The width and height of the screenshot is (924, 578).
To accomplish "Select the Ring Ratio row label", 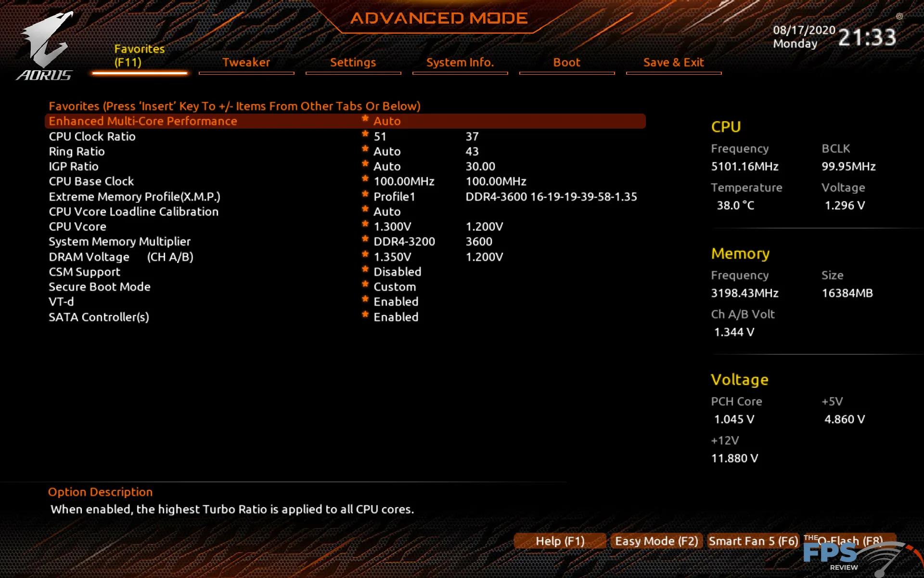I will (x=77, y=152).
